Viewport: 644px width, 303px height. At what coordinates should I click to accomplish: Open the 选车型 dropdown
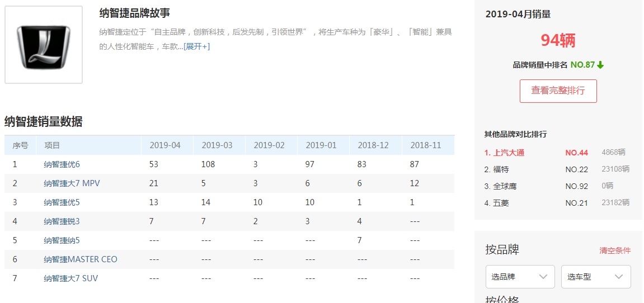click(596, 277)
